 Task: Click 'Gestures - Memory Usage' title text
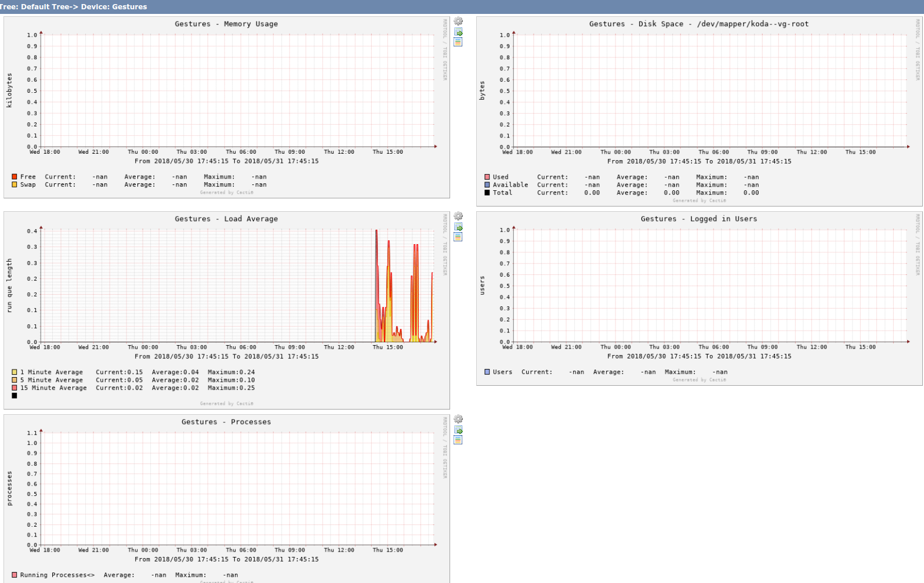click(x=226, y=24)
